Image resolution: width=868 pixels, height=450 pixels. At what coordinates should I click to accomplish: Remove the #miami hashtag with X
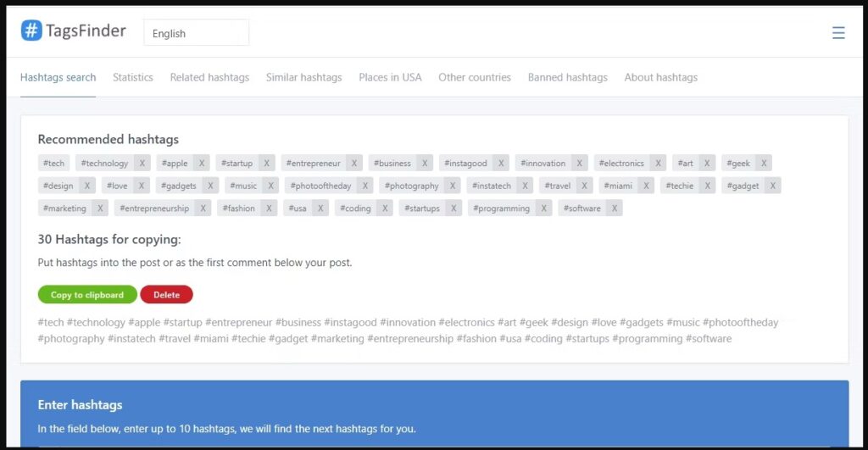coord(646,186)
